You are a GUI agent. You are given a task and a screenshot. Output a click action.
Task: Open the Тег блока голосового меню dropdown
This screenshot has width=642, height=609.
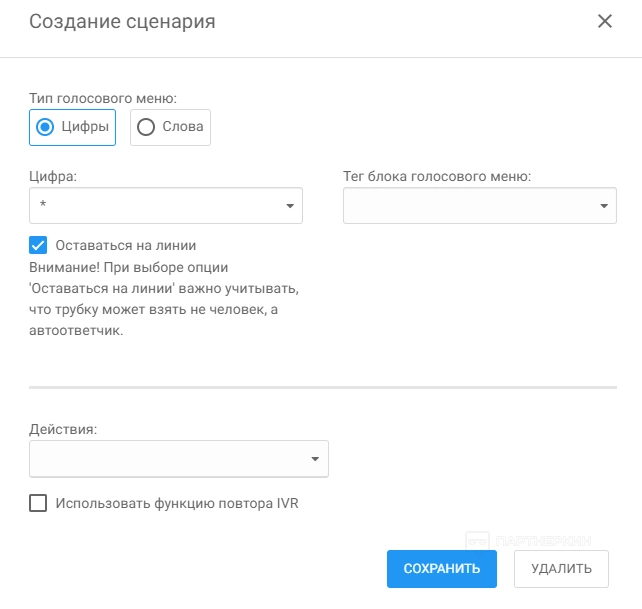(472, 205)
